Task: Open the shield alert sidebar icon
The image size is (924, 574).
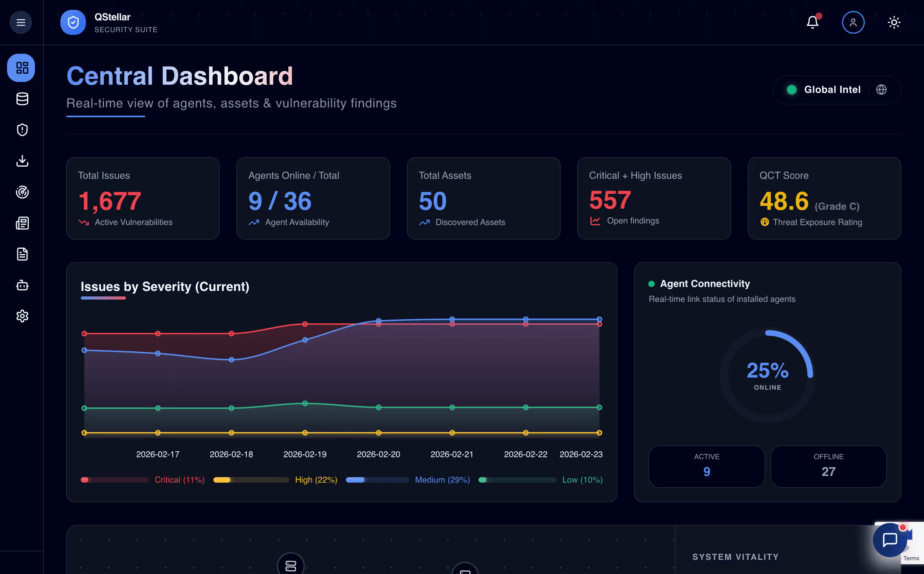Action: (x=22, y=130)
